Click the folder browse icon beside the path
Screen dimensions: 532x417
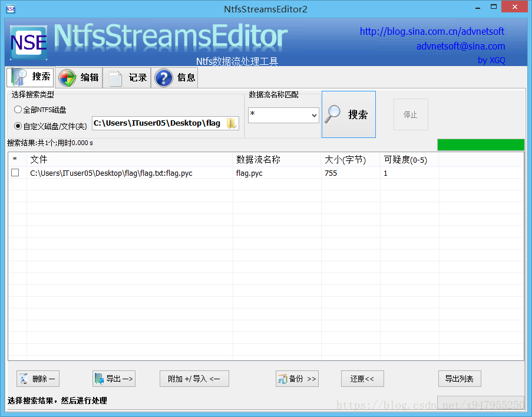tap(232, 123)
